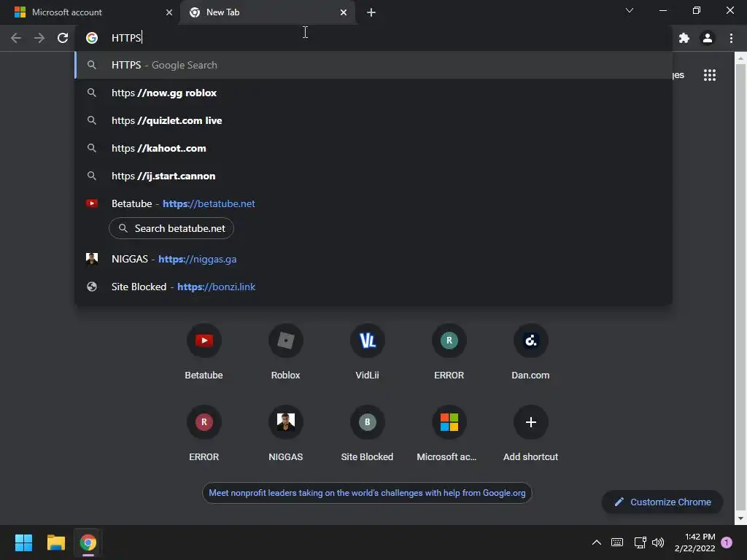Screen dimensions: 747x560
Task: Open Site Blocked shortcut tile
Action: click(x=368, y=433)
